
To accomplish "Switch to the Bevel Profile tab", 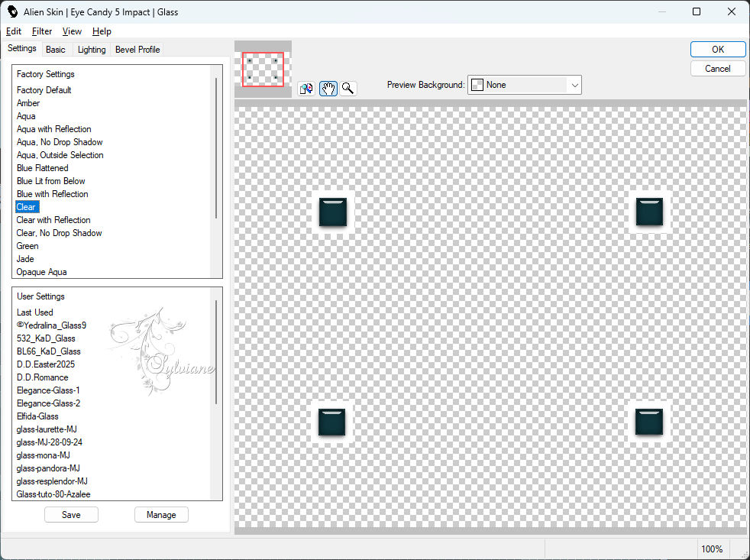I will point(137,50).
